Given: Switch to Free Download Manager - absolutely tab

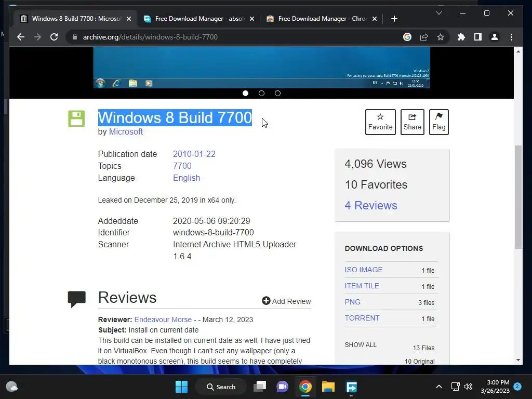Looking at the screenshot, I should (198, 19).
